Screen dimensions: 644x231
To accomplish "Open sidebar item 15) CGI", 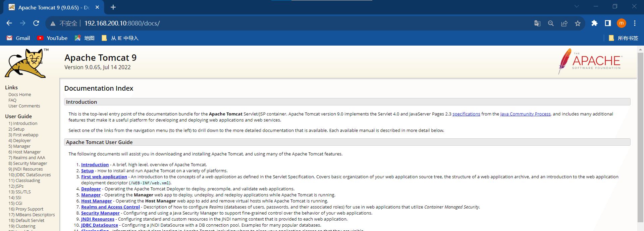I will point(15,203).
